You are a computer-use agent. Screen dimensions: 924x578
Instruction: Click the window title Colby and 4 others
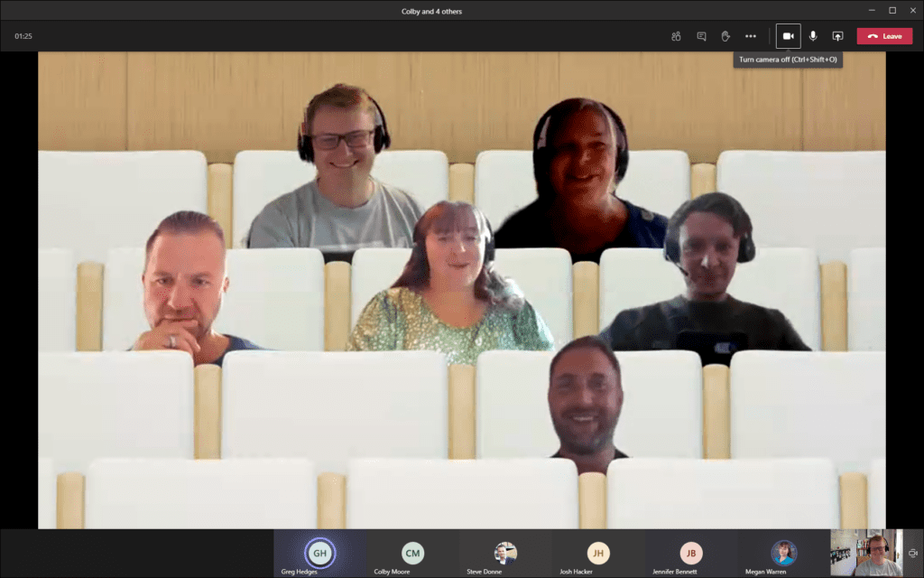(432, 11)
